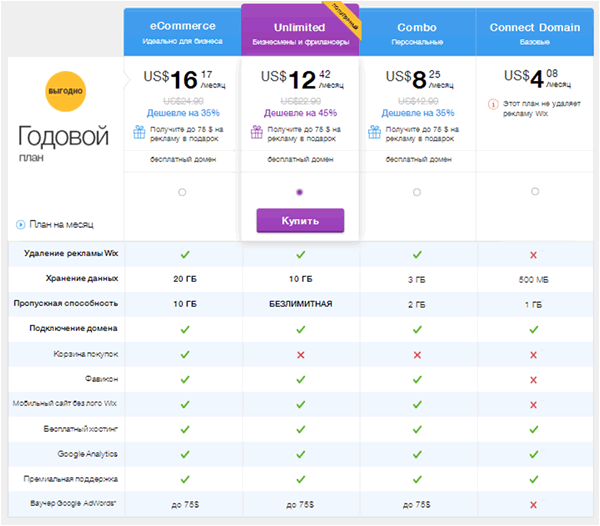Click green check for Google Analytics, Combo
The height and width of the screenshot is (526, 600).
pos(417,454)
